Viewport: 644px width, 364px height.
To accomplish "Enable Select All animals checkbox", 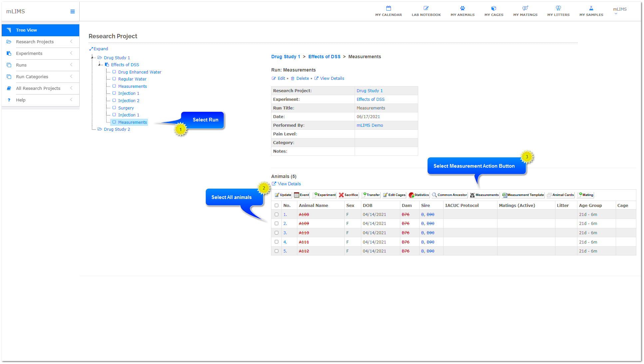I will click(x=276, y=205).
